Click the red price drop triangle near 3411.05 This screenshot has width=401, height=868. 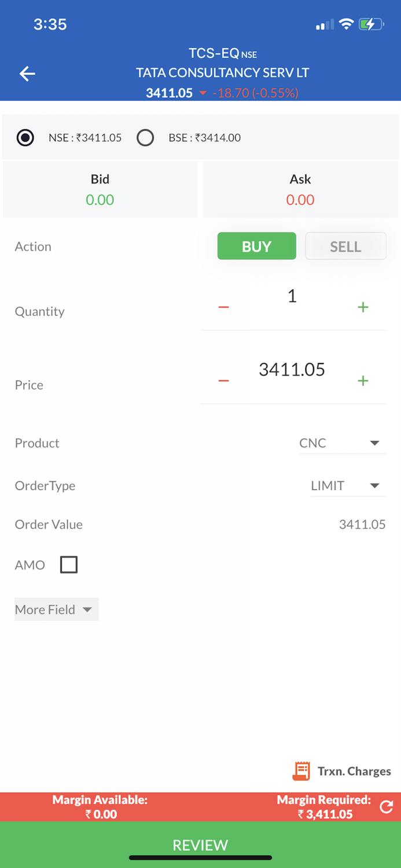pyautogui.click(x=203, y=93)
